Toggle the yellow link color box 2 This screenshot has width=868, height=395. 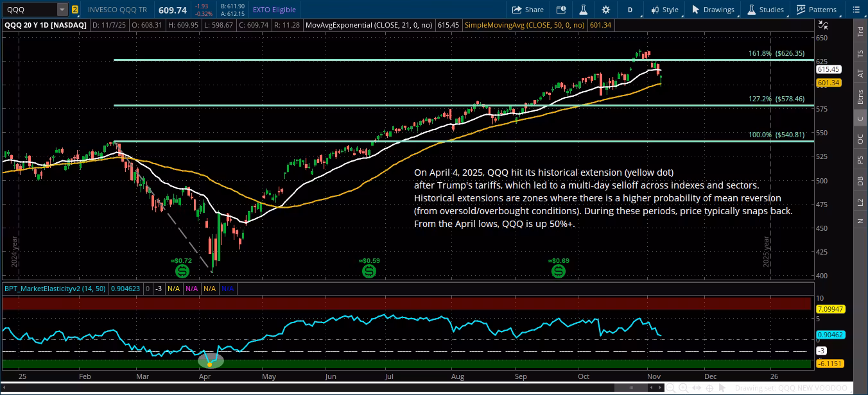click(x=75, y=10)
